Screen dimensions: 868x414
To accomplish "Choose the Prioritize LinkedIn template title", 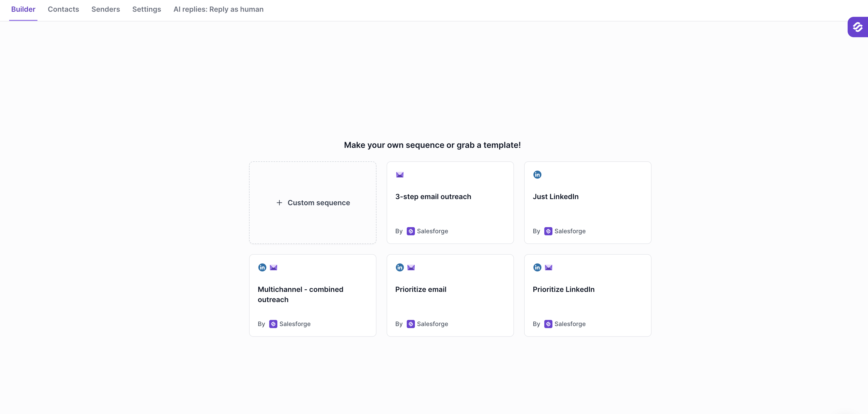I will click(563, 289).
